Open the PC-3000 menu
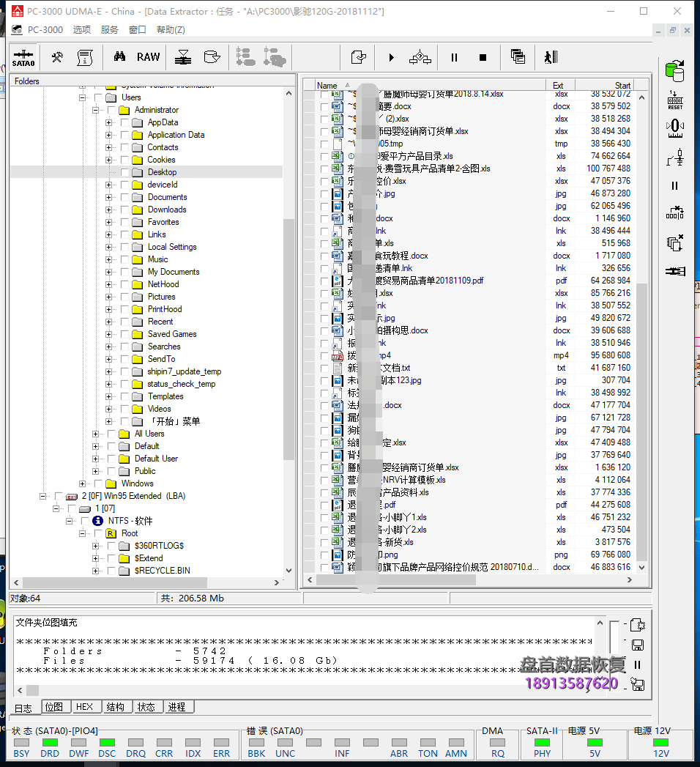This screenshot has width=700, height=767. [45, 30]
